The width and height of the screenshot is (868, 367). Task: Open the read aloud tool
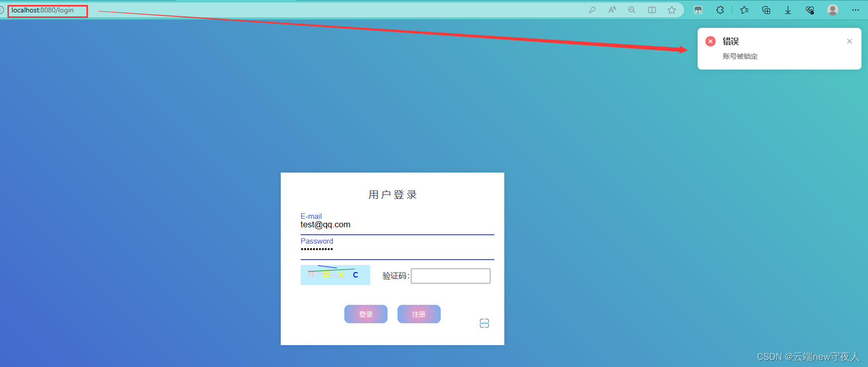coord(612,10)
